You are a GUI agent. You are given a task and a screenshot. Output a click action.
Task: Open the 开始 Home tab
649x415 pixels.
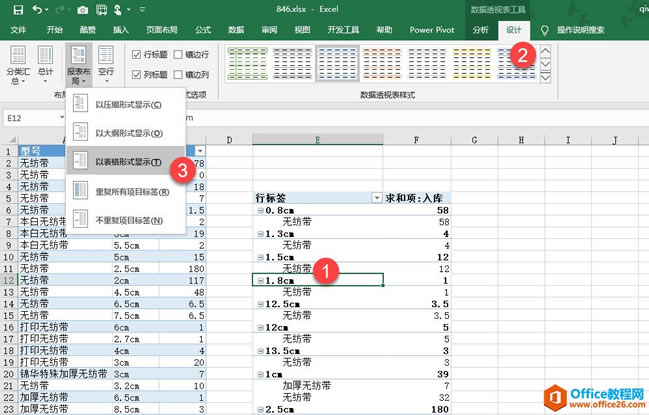click(x=54, y=30)
